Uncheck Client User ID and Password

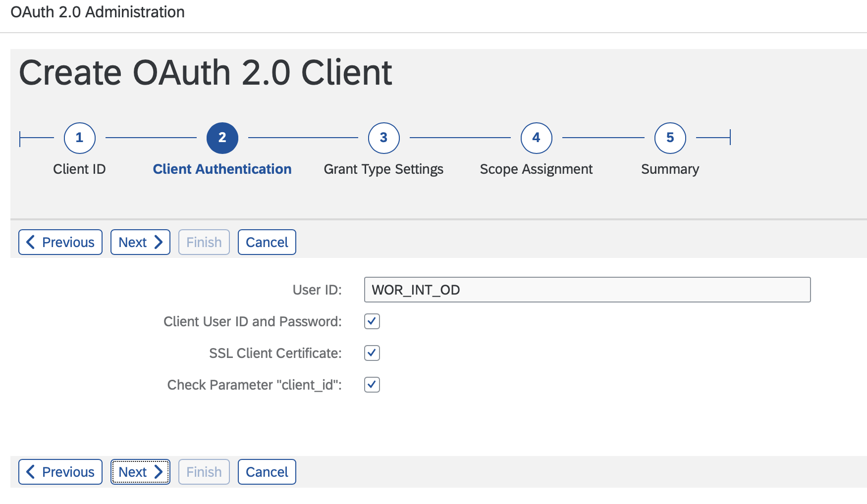[372, 321]
